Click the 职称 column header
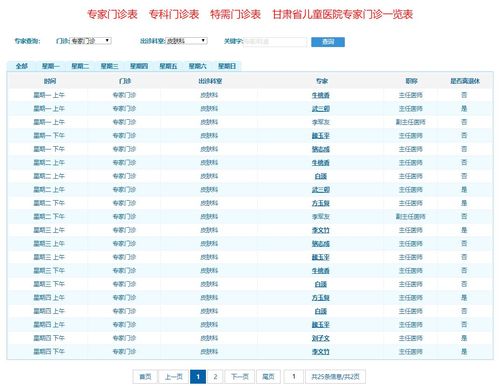 coord(411,81)
